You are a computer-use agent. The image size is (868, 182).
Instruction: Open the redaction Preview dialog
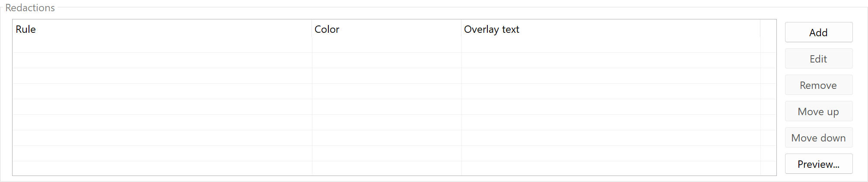tap(818, 164)
